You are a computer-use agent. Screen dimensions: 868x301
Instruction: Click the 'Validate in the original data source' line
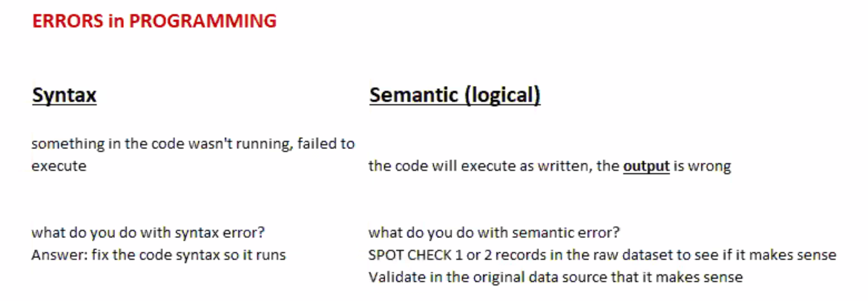click(556, 277)
